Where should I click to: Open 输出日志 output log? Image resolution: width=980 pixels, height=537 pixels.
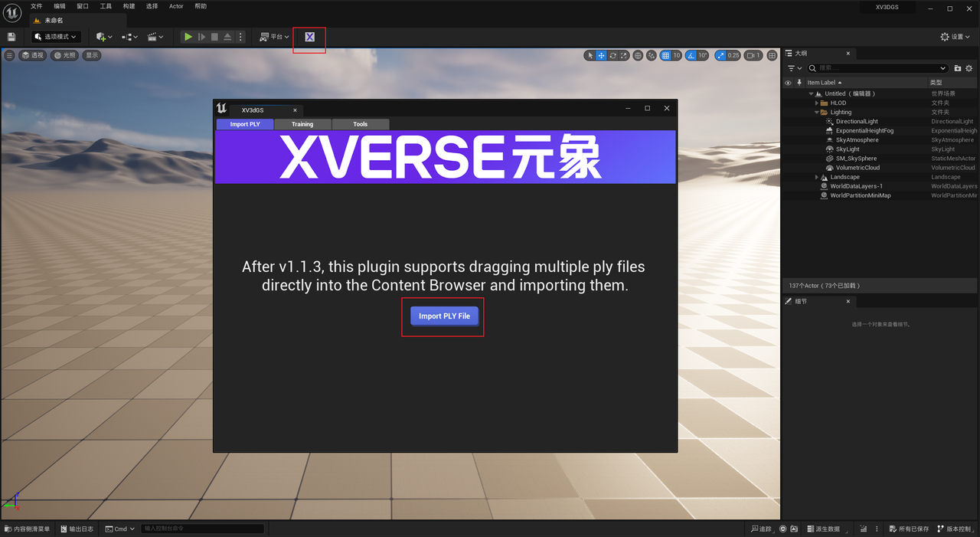click(x=76, y=529)
